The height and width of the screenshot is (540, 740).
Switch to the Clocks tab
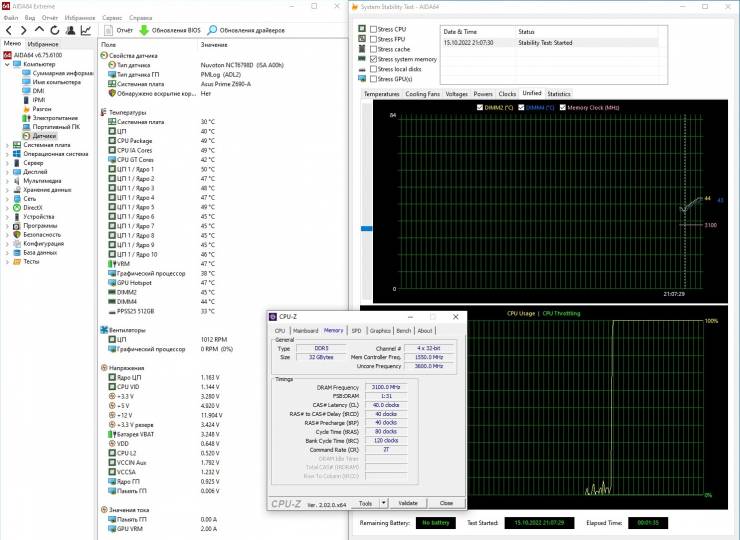point(507,94)
